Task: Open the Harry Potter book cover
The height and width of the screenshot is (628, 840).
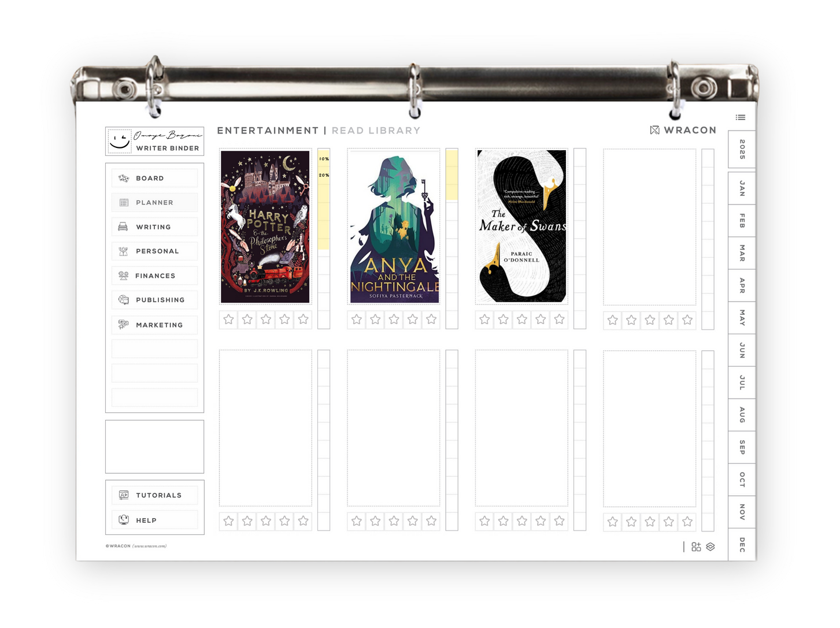Action: (265, 226)
